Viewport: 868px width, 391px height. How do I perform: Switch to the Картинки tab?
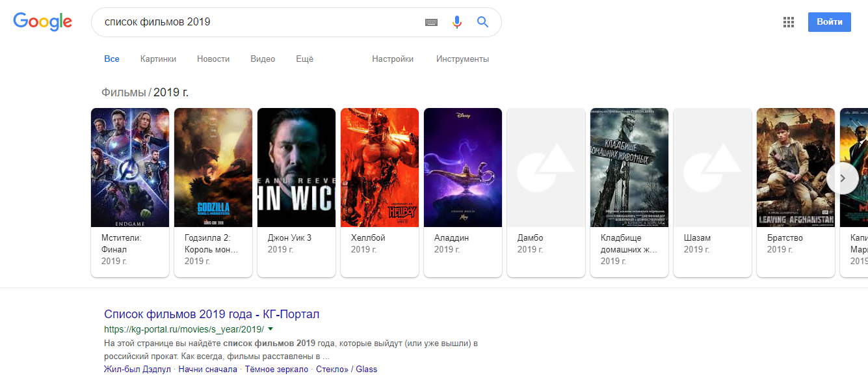coord(158,59)
